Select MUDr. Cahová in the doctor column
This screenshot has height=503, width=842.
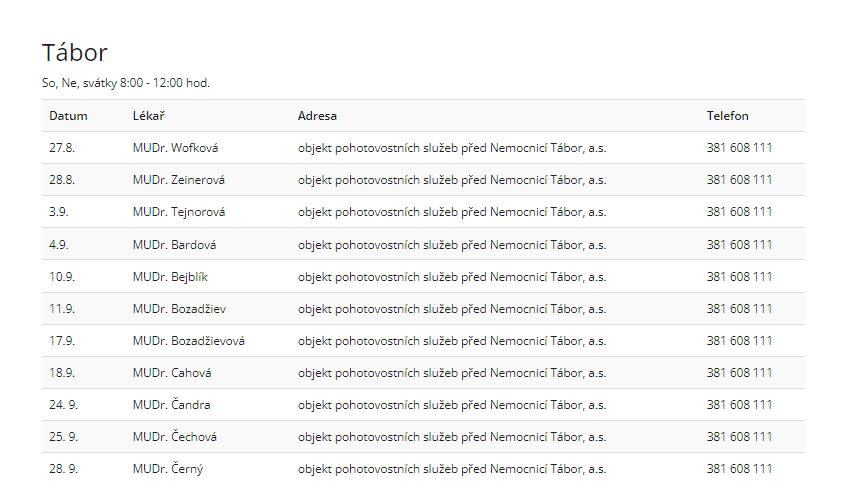tap(172, 373)
